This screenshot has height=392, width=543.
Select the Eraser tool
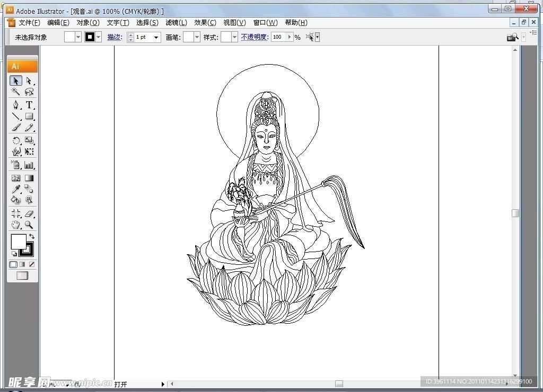pyautogui.click(x=29, y=213)
